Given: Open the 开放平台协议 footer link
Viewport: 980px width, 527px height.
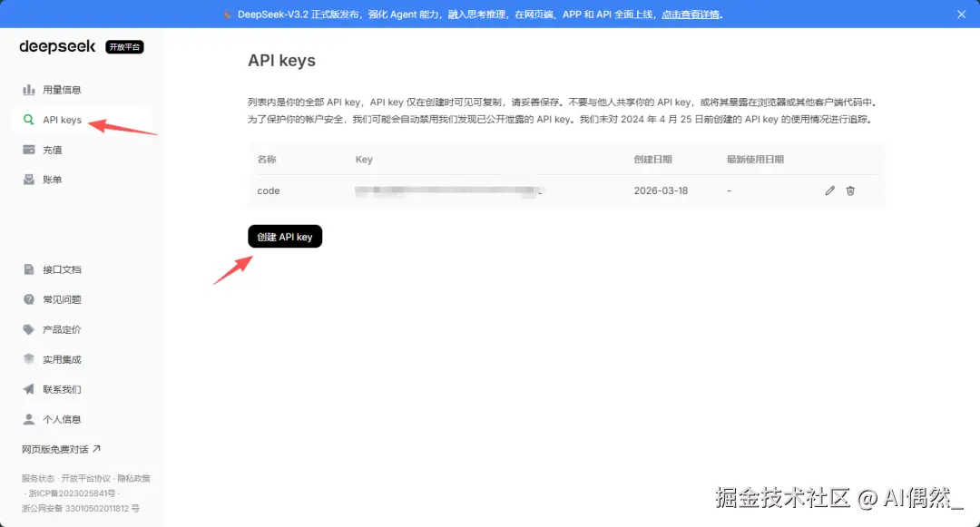Looking at the screenshot, I should 85,478.
